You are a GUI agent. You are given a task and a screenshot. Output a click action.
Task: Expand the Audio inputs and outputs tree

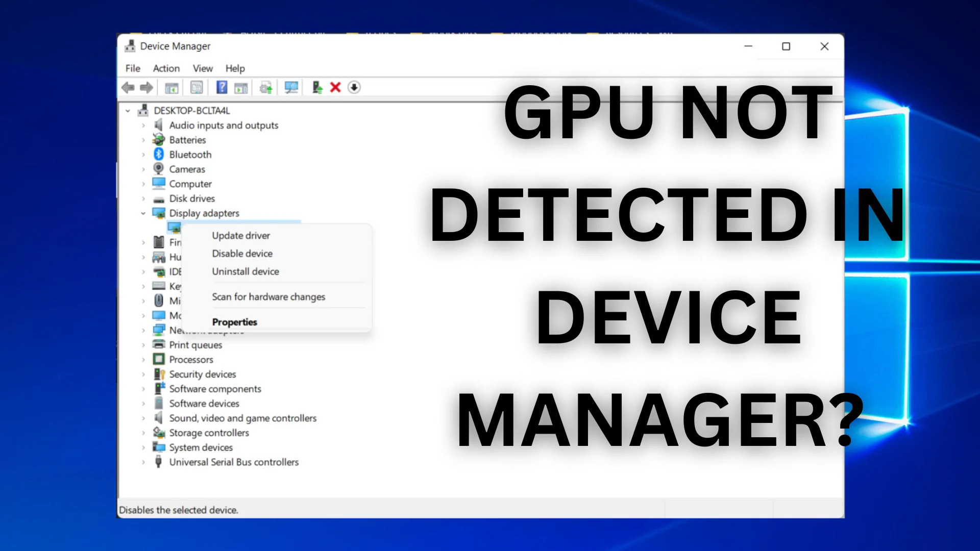click(143, 125)
